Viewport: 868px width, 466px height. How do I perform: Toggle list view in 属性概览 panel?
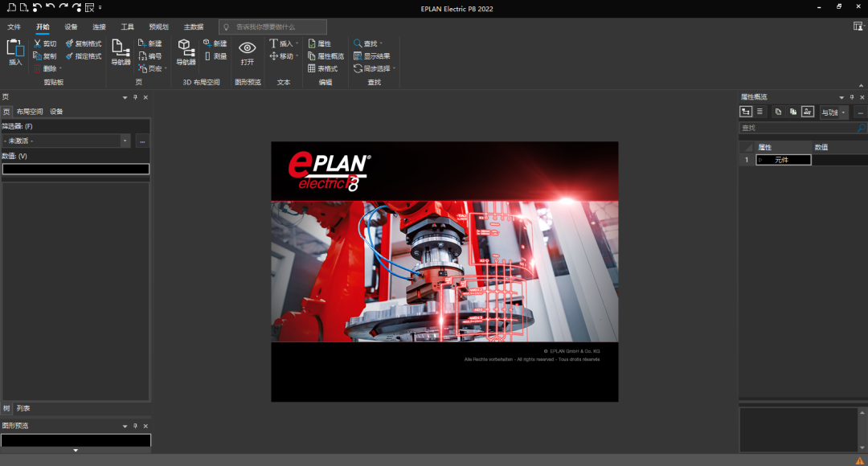(759, 112)
